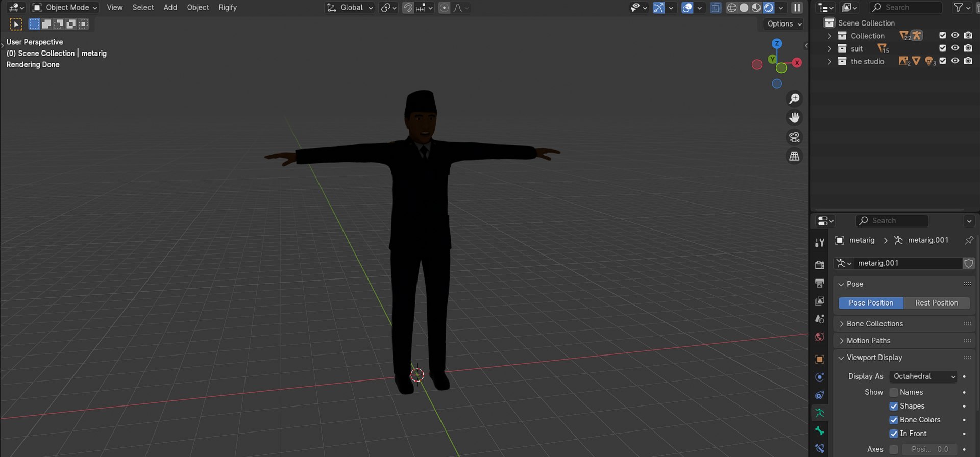The width and height of the screenshot is (980, 457).
Task: Toggle proportional editing
Action: (444, 7)
